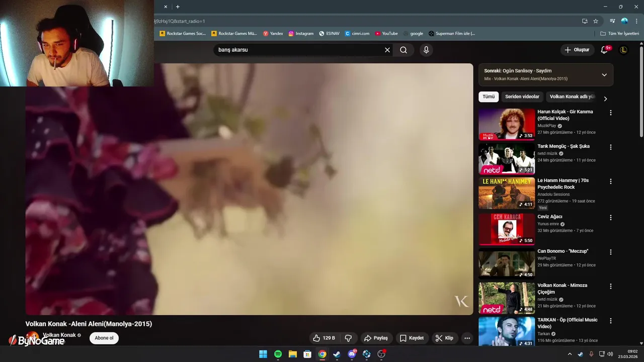Open the google bookmark

click(x=413, y=34)
